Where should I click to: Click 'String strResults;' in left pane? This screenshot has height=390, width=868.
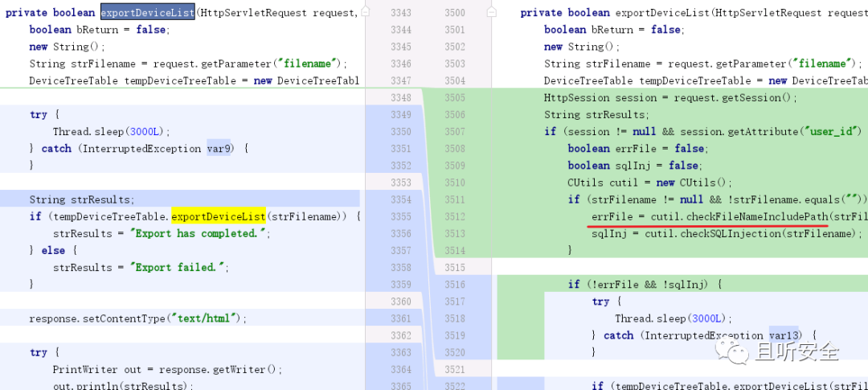coord(82,199)
